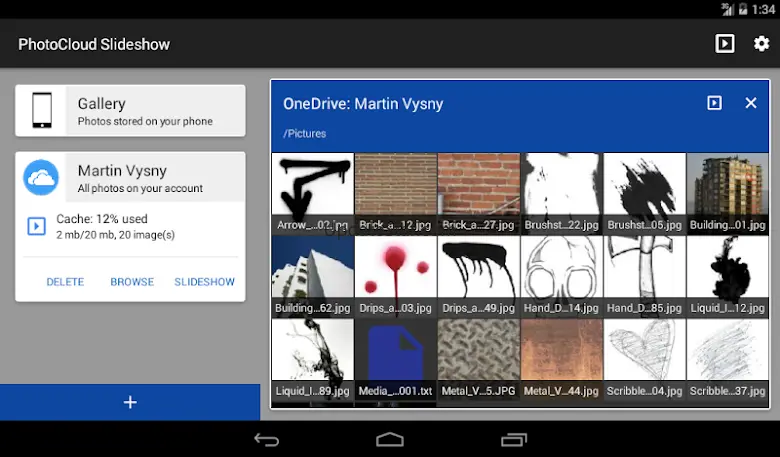Tap Android recent apps button
Screen dimensions: 780x457
513,439
